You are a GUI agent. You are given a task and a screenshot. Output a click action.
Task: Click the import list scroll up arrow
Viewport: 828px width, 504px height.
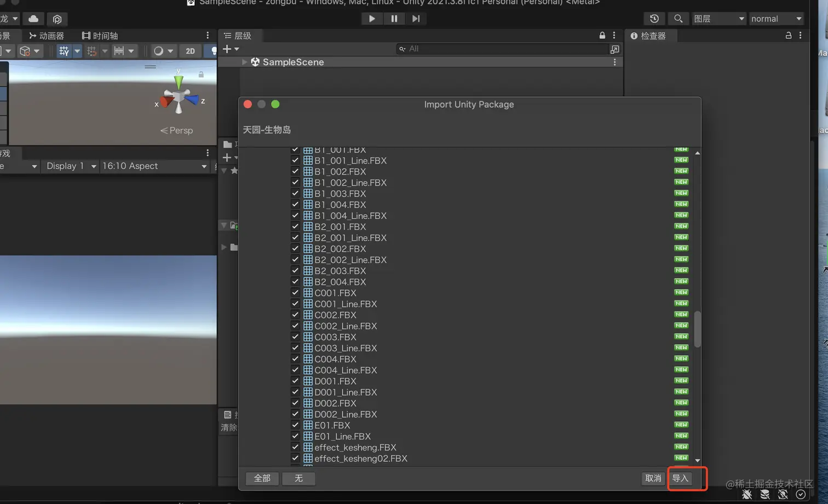[697, 153]
